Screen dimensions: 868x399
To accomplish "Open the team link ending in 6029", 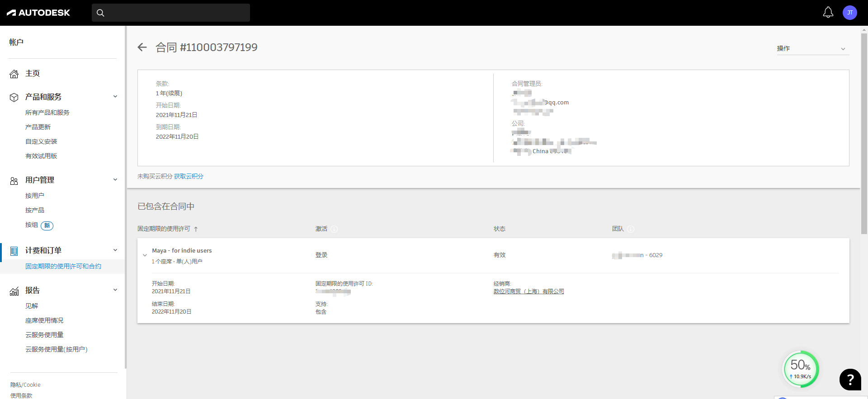I will coord(637,255).
